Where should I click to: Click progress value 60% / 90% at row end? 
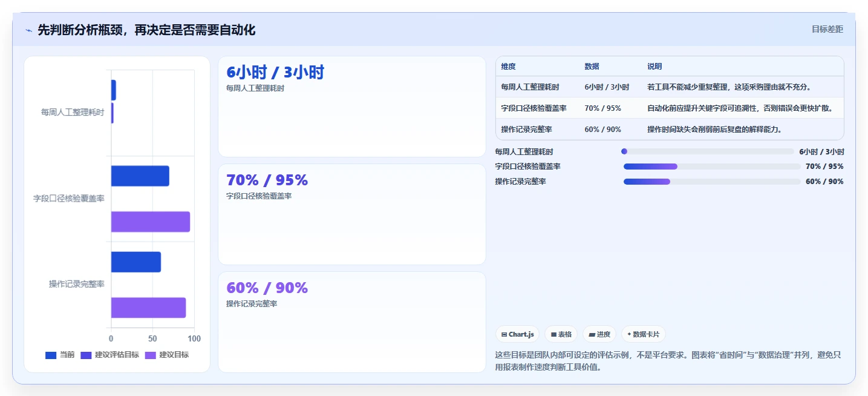(x=824, y=182)
